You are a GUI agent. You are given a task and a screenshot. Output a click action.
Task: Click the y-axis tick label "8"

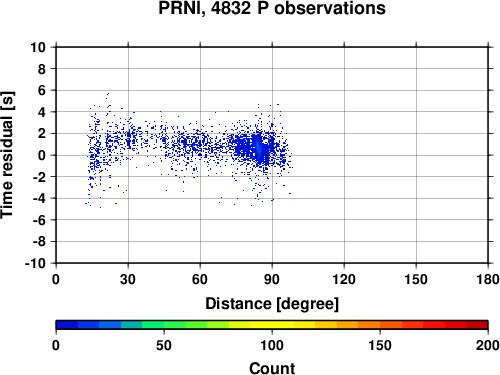(x=42, y=69)
